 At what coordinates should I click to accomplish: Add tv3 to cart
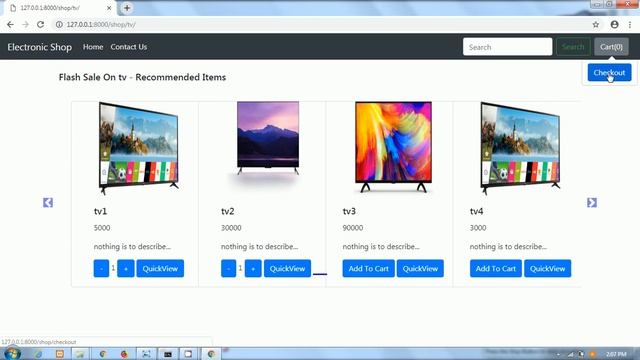point(369,269)
